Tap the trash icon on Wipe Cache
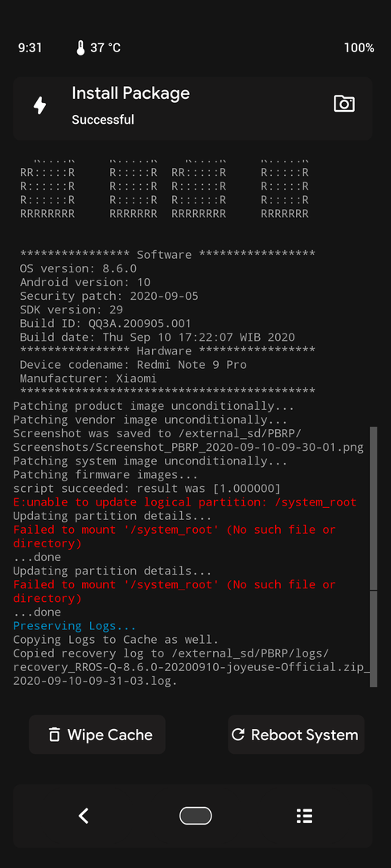391x868 pixels. (x=54, y=735)
